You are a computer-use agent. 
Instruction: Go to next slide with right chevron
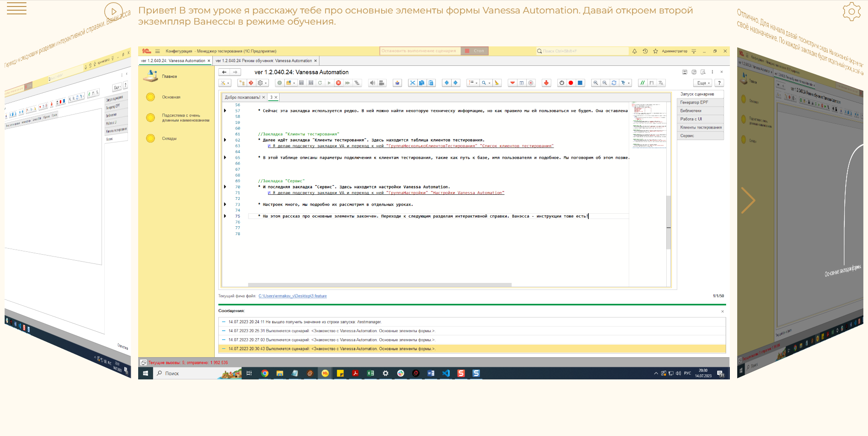(748, 200)
